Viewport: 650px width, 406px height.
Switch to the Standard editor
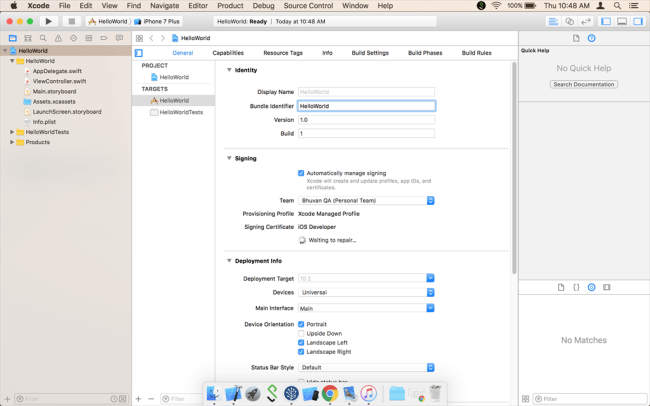[553, 21]
